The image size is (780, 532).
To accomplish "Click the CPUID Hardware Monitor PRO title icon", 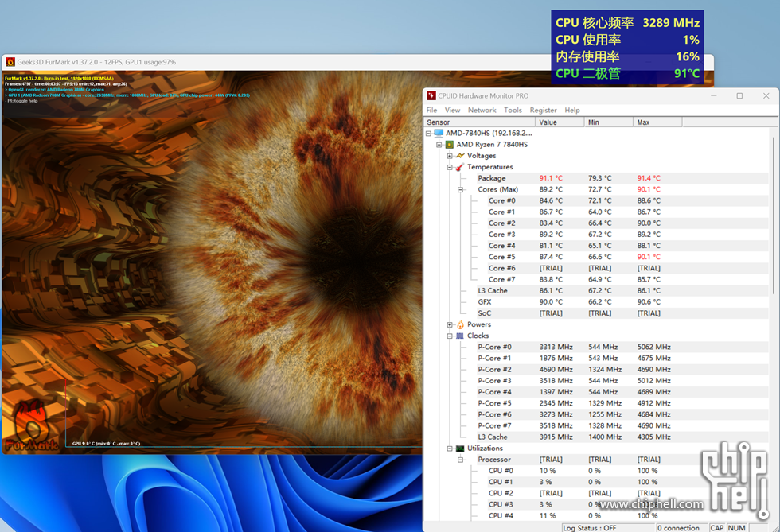I will [431, 95].
